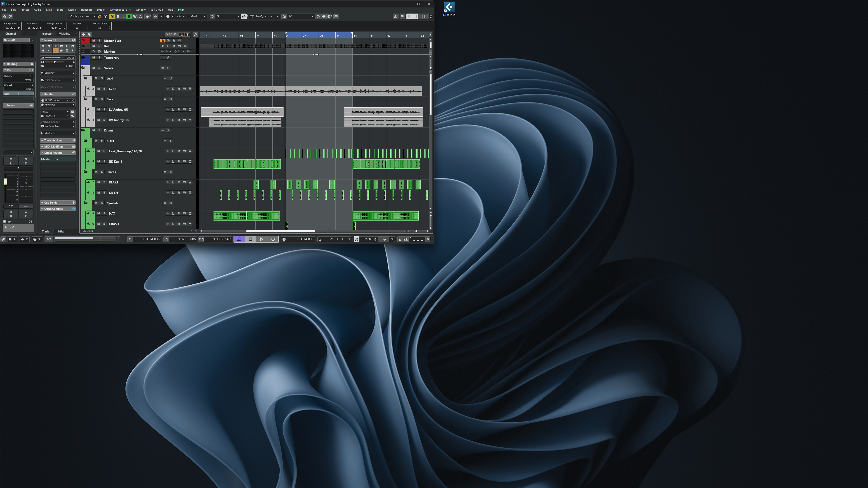The image size is (868, 488).
Task: Open the Use Quantize dropdown
Action: tap(264, 16)
